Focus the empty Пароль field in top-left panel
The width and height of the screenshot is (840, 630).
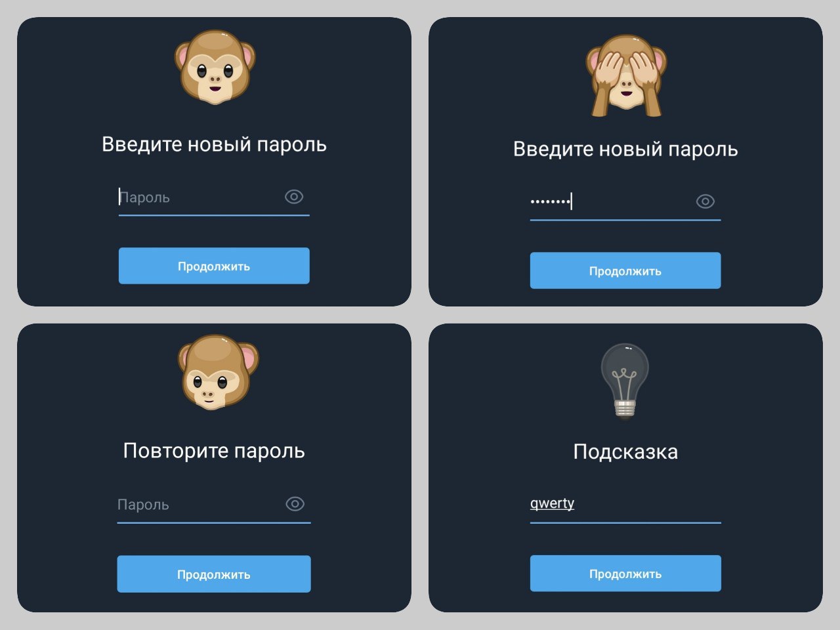coord(199,198)
